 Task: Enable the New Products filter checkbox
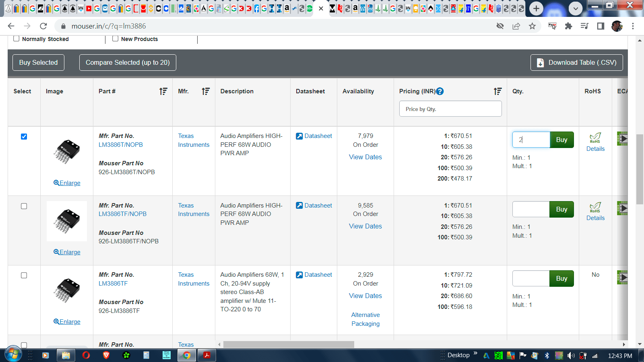pyautogui.click(x=116, y=39)
